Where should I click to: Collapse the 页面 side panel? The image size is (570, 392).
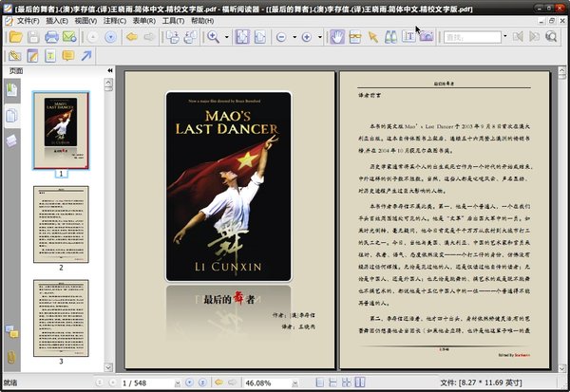pos(110,70)
